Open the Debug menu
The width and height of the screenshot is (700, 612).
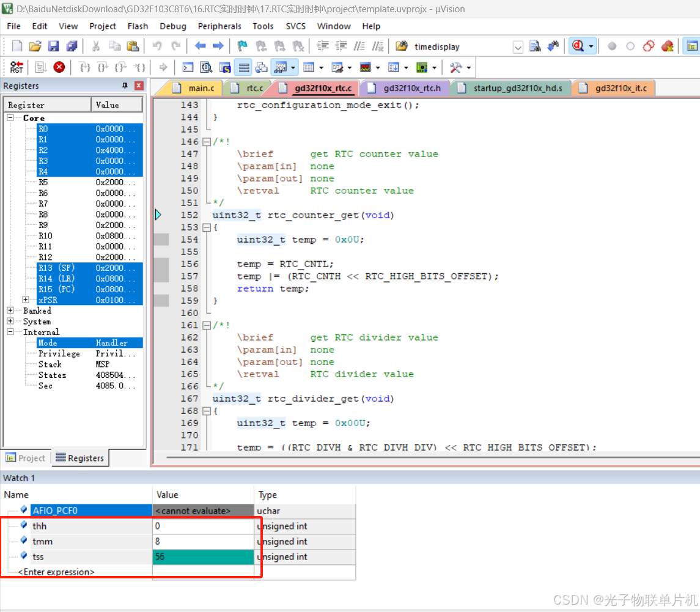pyautogui.click(x=173, y=26)
